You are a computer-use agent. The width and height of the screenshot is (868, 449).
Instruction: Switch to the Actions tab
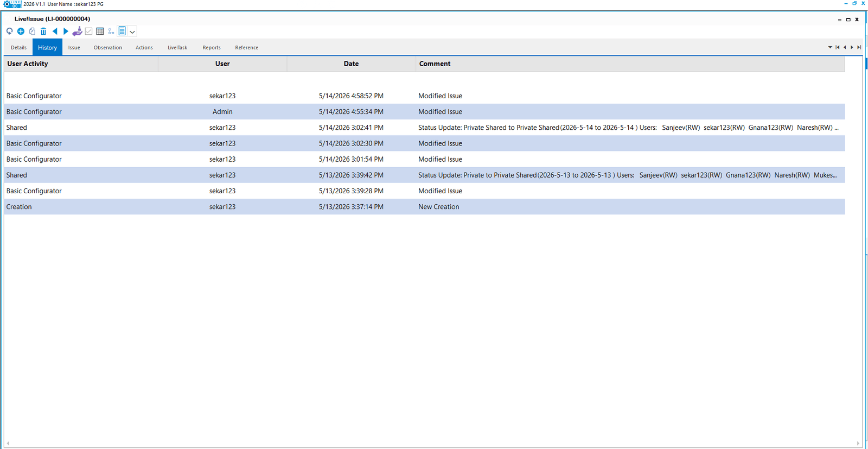pyautogui.click(x=144, y=47)
